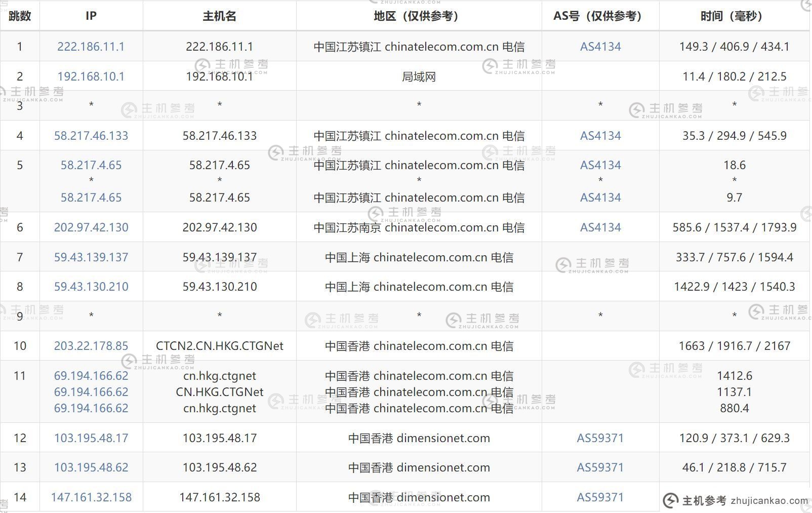Open the 222.186.11.1 IP link in hop 1

91,47
